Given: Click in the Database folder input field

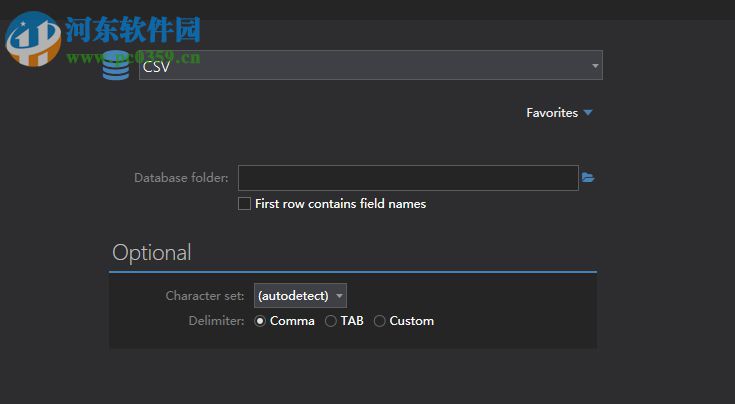Looking at the screenshot, I should (408, 178).
